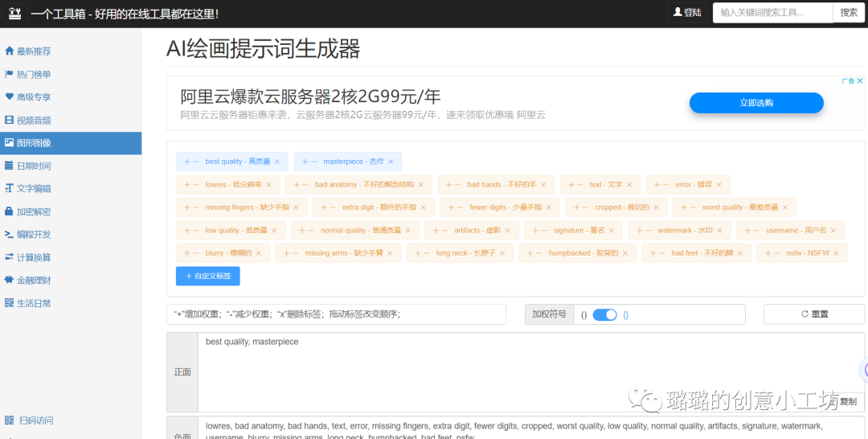Image resolution: width=868 pixels, height=439 pixels.
Task: Decrease weight of 'normal quality' tag
Action: (310, 231)
